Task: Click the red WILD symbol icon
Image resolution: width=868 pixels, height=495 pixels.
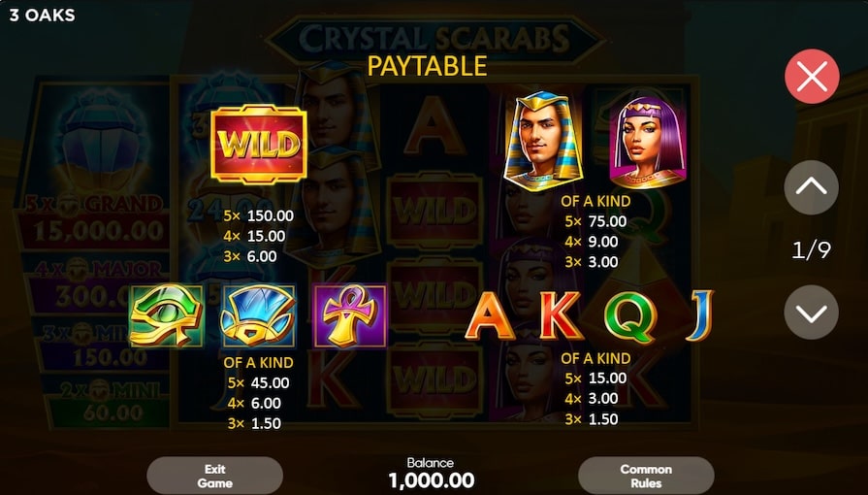Action: [x=259, y=144]
